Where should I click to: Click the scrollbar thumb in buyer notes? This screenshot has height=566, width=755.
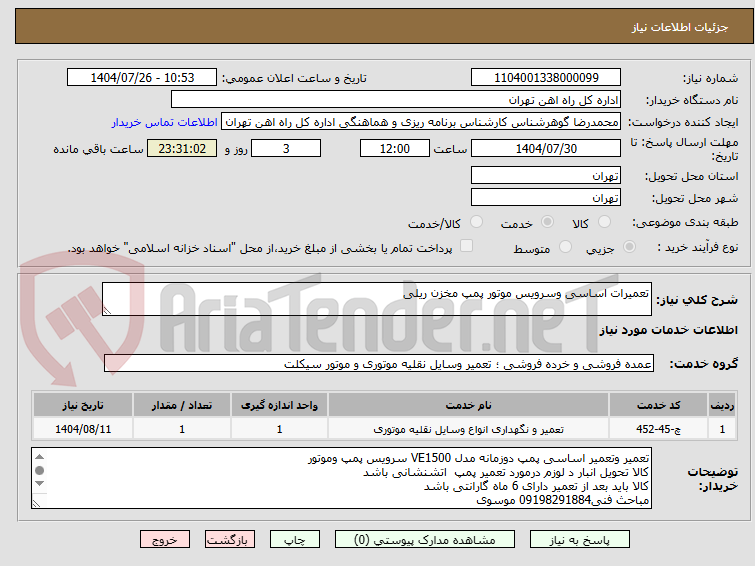(39, 470)
